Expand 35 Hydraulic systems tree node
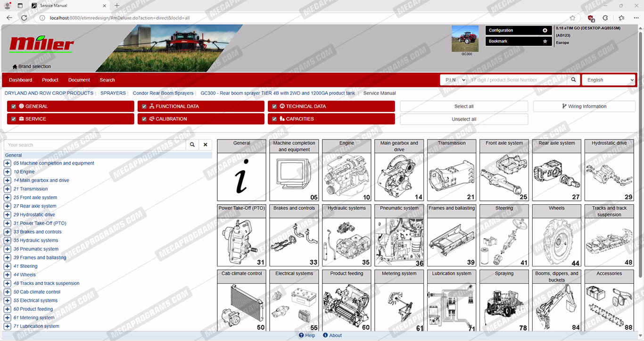Viewport: 644px width, 341px height. click(7, 241)
